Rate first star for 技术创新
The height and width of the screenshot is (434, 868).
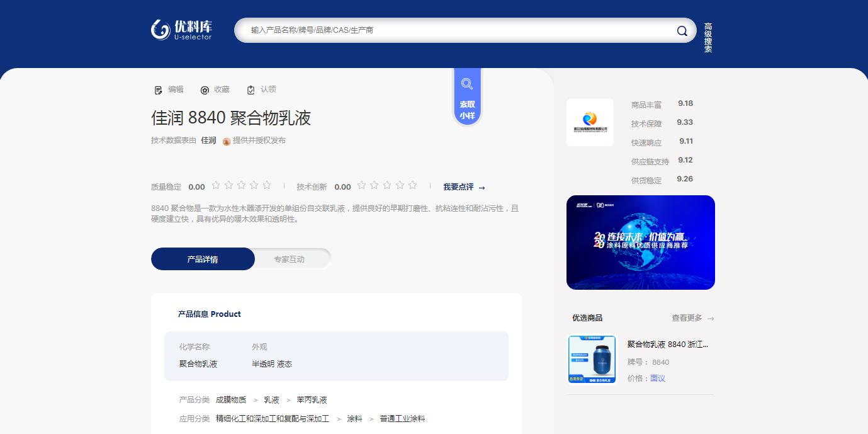pos(361,185)
